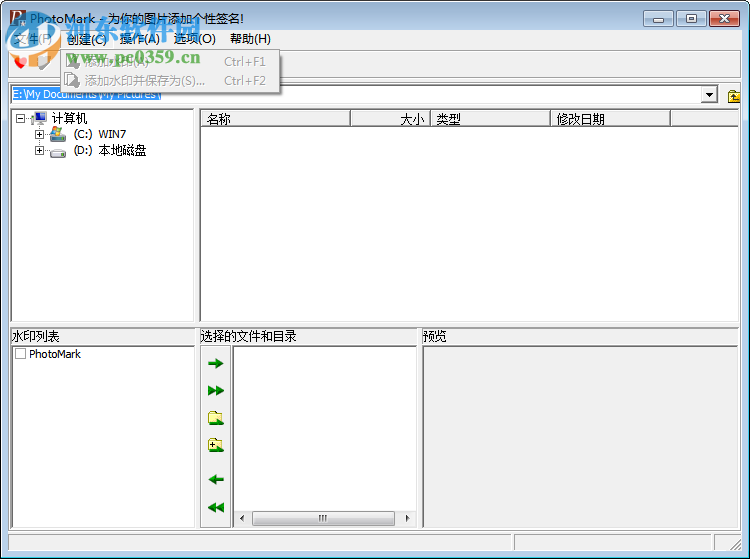Click the add-folder icon
The height and width of the screenshot is (559, 750).
coord(216,418)
